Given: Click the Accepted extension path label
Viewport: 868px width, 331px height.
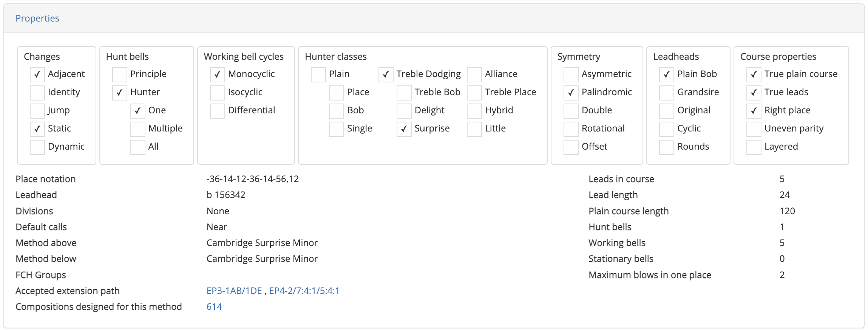Looking at the screenshot, I should click(x=68, y=291).
